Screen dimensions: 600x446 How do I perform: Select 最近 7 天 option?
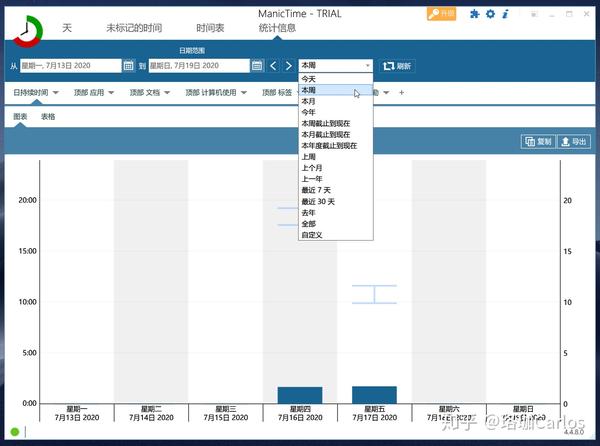pos(336,190)
